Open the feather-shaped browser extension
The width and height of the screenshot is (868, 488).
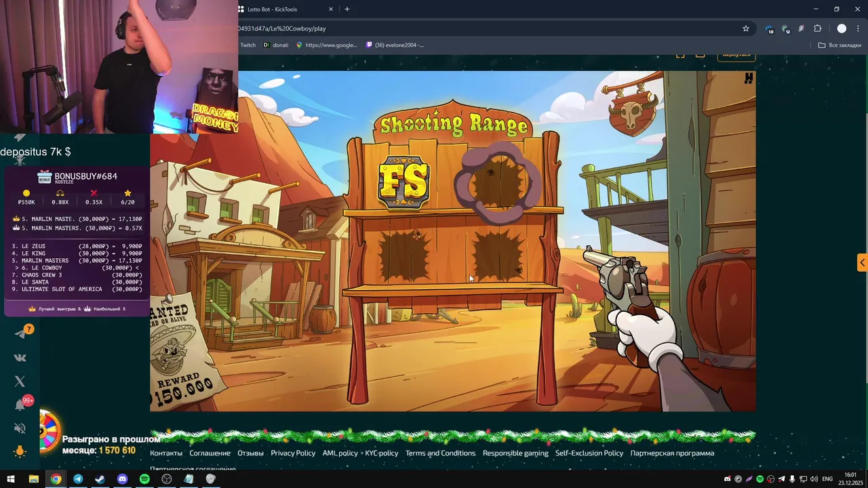[x=801, y=28]
